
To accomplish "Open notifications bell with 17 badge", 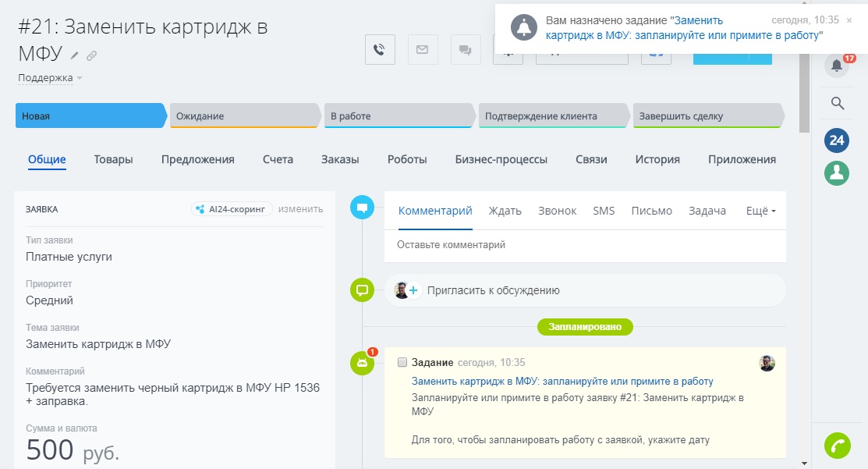I will 837,66.
